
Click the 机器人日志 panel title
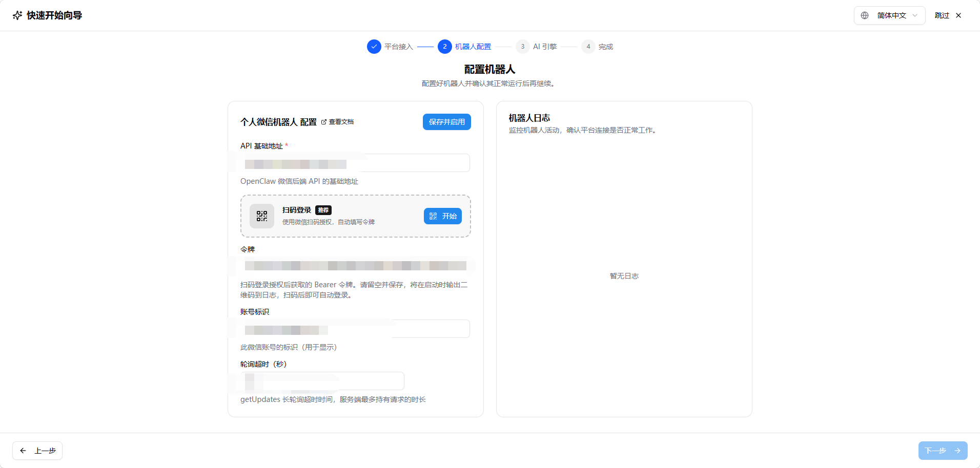tap(529, 118)
